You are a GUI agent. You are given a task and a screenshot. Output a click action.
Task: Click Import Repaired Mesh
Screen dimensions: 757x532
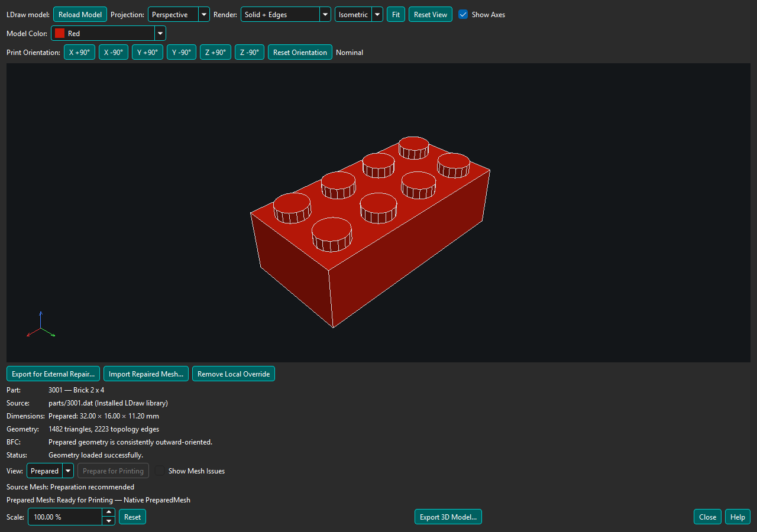tap(146, 374)
